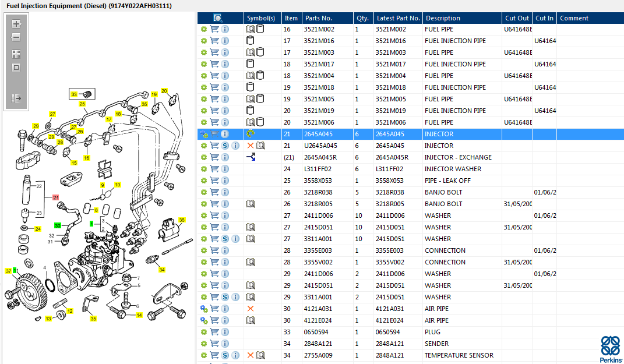The width and height of the screenshot is (624, 364).
Task: Select parts number cell '4121E024'
Action: click(x=327, y=320)
